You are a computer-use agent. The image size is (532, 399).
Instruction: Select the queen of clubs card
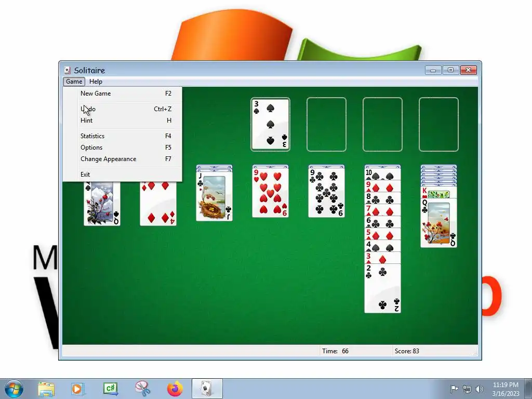pos(438,223)
